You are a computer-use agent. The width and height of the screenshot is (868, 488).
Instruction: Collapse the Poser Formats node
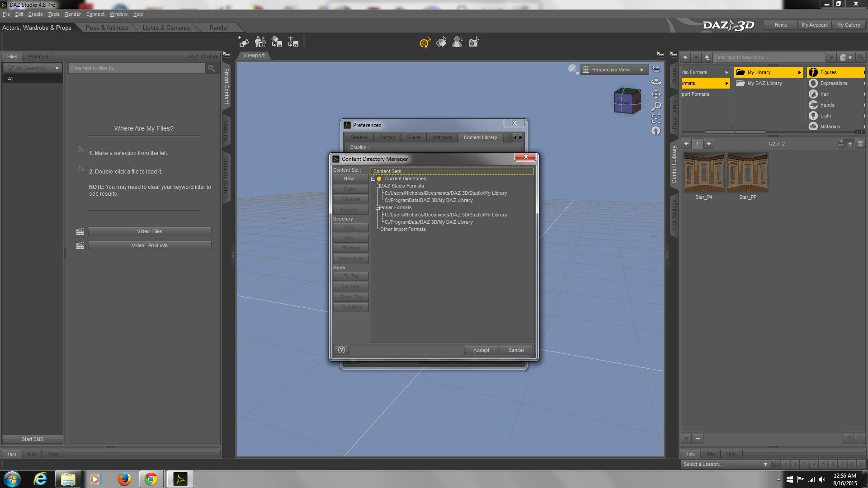click(x=377, y=208)
